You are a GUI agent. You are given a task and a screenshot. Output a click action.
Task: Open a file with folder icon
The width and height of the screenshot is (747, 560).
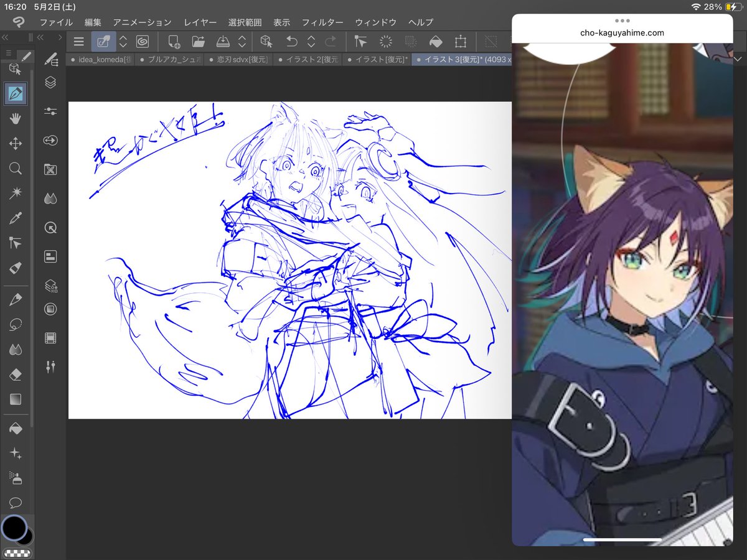coord(199,42)
